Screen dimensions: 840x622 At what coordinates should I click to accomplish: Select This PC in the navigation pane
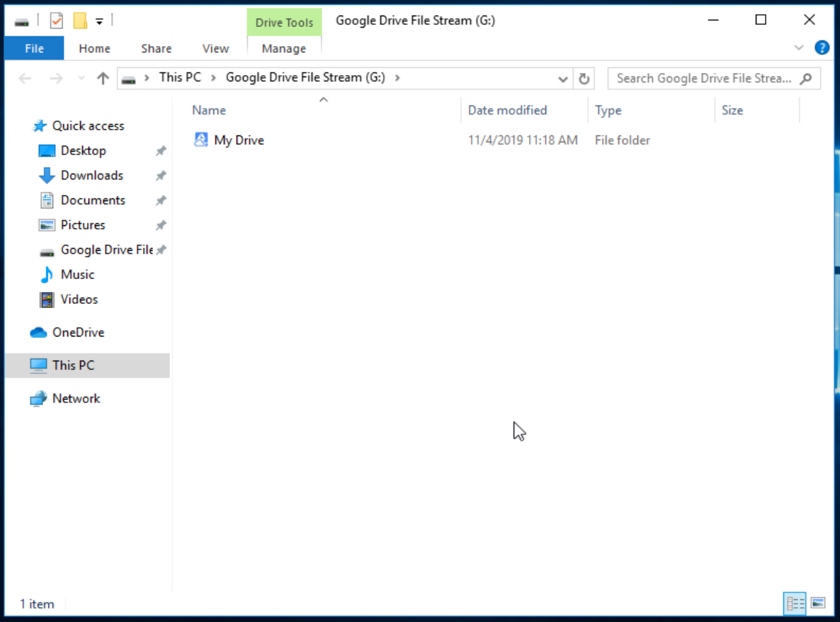(74, 366)
